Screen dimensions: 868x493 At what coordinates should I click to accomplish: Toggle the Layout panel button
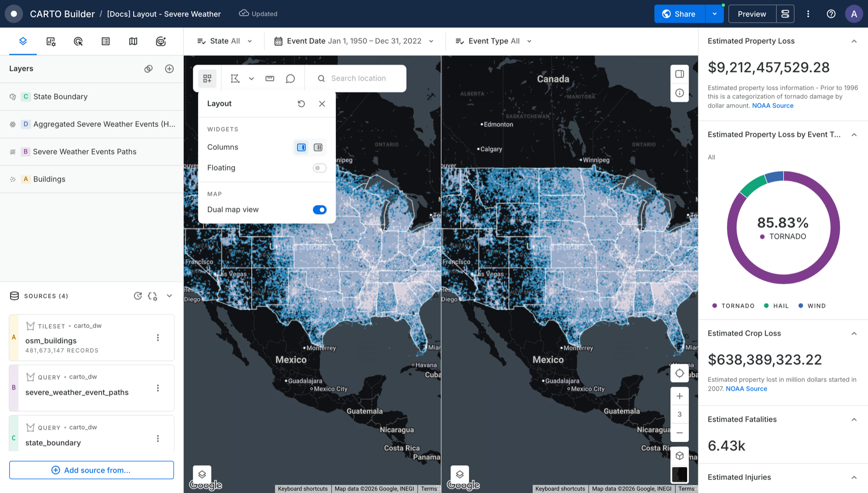coord(207,78)
